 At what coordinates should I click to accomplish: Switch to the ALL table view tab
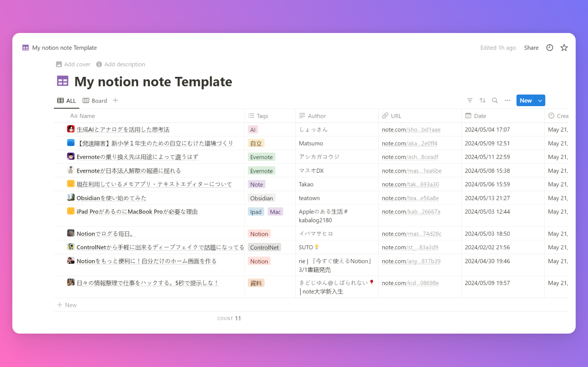(67, 101)
